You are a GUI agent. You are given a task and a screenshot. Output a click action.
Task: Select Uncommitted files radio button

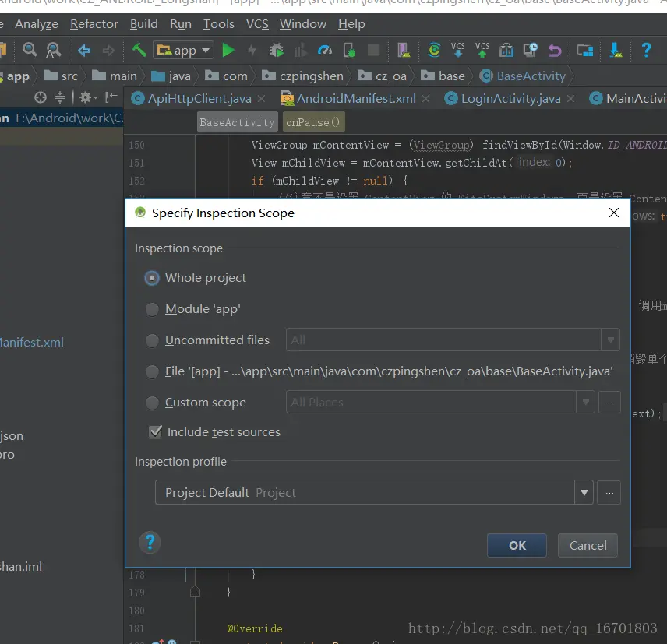tap(152, 340)
